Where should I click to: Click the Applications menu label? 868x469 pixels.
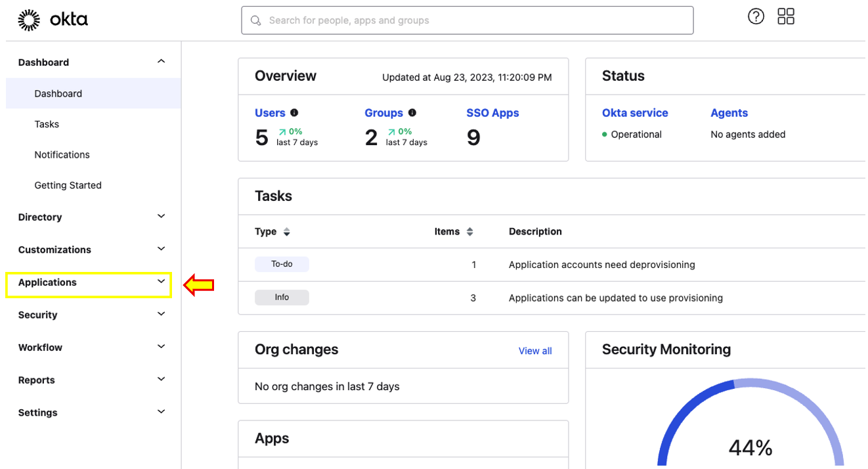pos(47,282)
